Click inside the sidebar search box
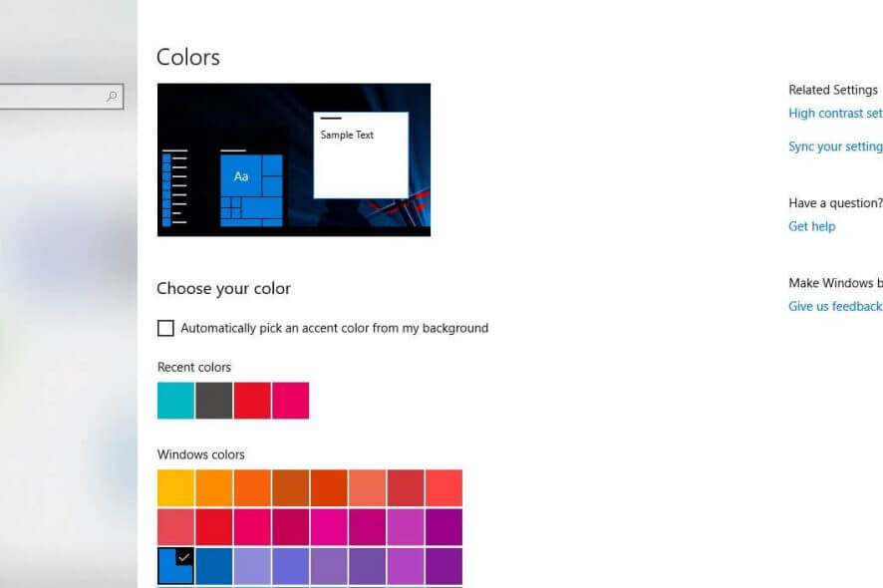 [x=55, y=97]
